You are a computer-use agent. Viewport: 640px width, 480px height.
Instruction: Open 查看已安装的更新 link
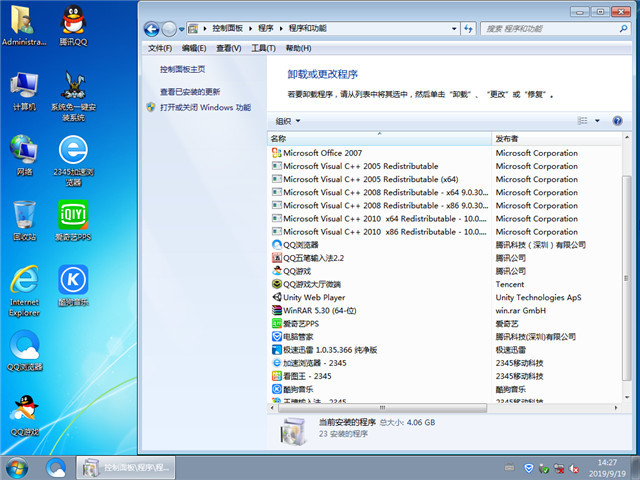coord(190,92)
